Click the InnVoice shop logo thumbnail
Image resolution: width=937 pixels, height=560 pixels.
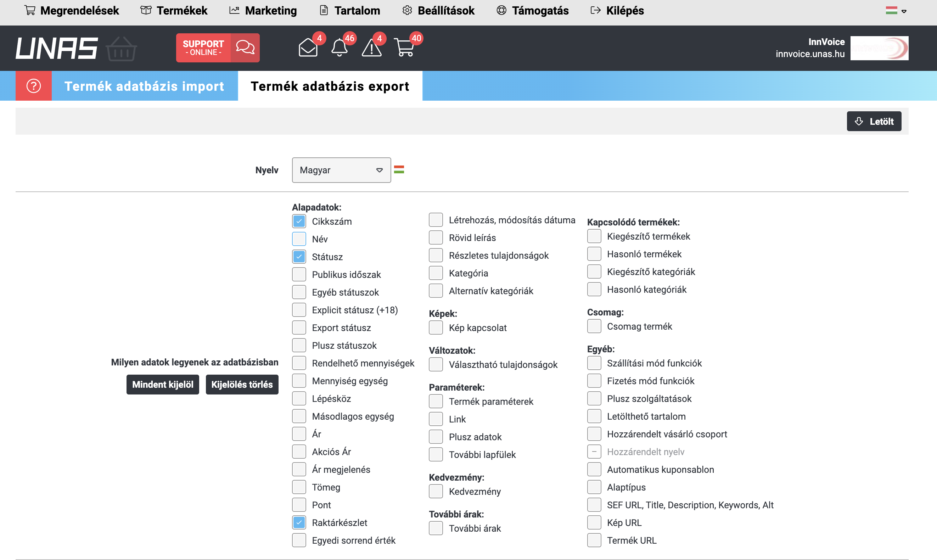pos(879,48)
